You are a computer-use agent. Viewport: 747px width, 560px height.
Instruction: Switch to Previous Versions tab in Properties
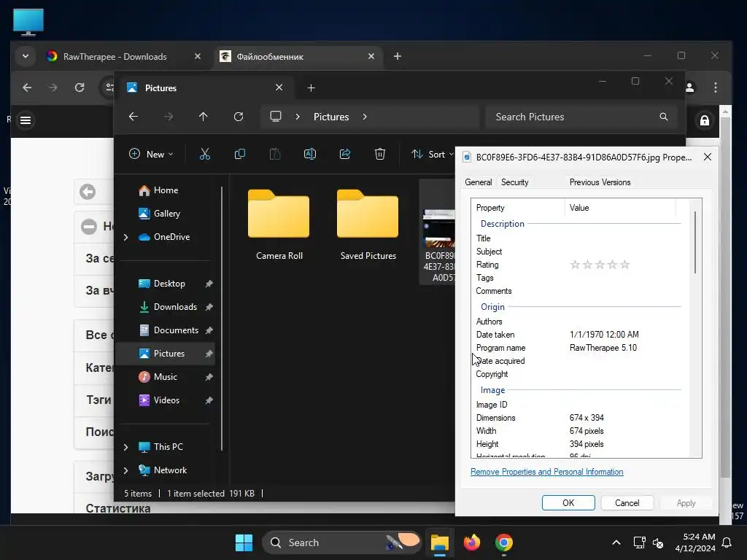pyautogui.click(x=600, y=182)
